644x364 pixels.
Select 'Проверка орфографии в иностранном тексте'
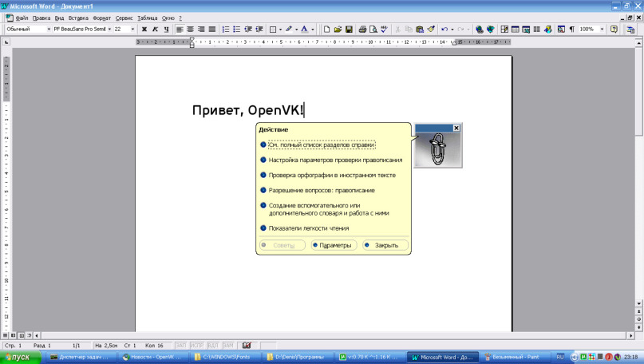point(332,175)
